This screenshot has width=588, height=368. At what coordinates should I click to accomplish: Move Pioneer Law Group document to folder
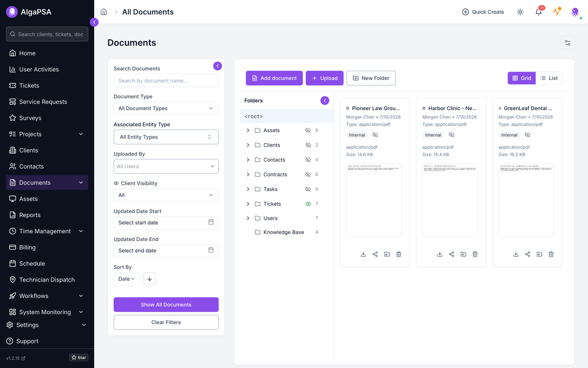click(387, 254)
